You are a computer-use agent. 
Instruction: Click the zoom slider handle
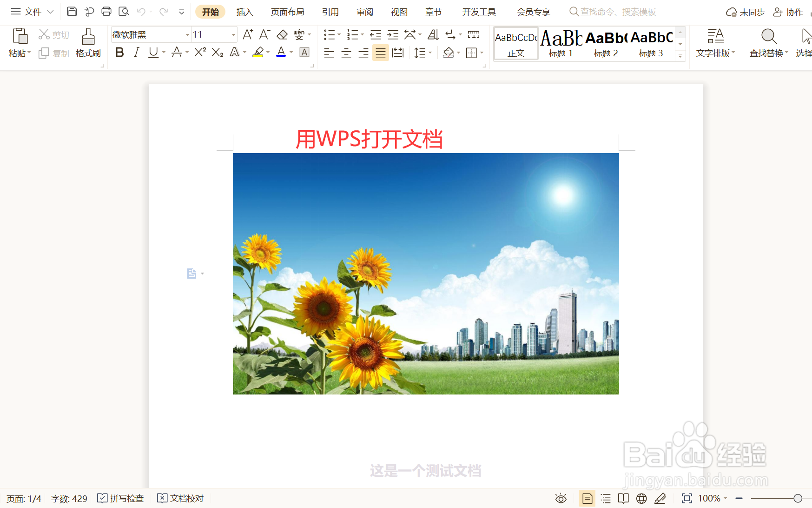coord(798,499)
